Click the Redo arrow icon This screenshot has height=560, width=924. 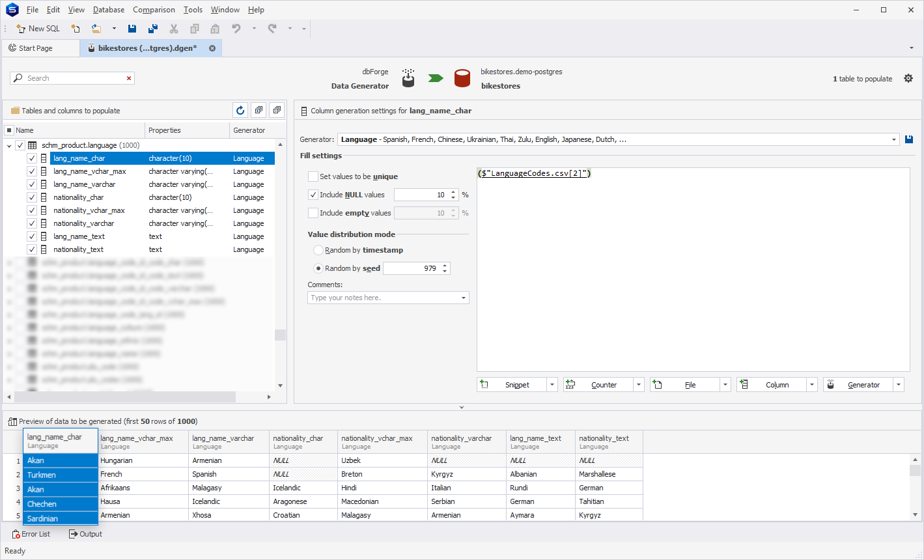(x=272, y=29)
